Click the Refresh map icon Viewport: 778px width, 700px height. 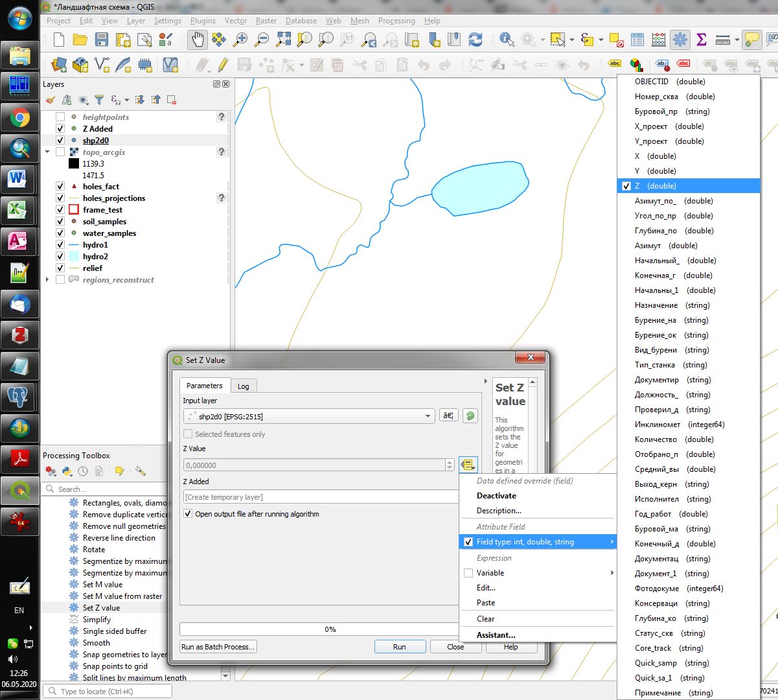pyautogui.click(x=475, y=40)
